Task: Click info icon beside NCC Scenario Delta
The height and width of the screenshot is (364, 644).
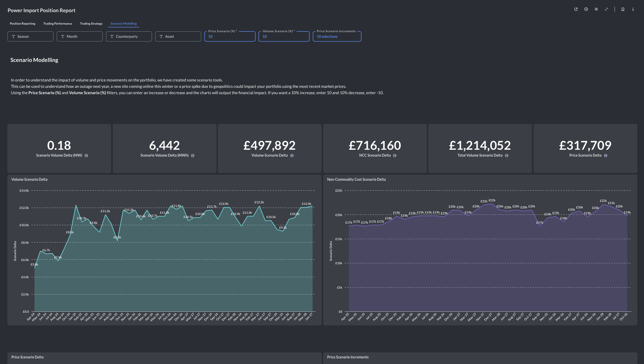Action: click(395, 156)
